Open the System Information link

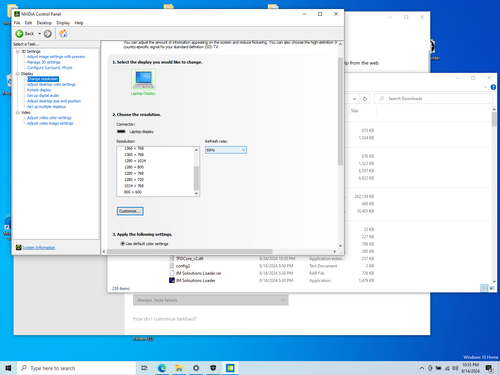click(x=39, y=248)
